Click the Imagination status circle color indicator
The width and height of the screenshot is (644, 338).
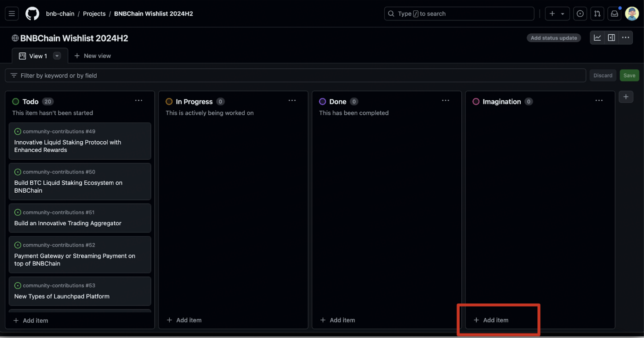click(x=476, y=102)
